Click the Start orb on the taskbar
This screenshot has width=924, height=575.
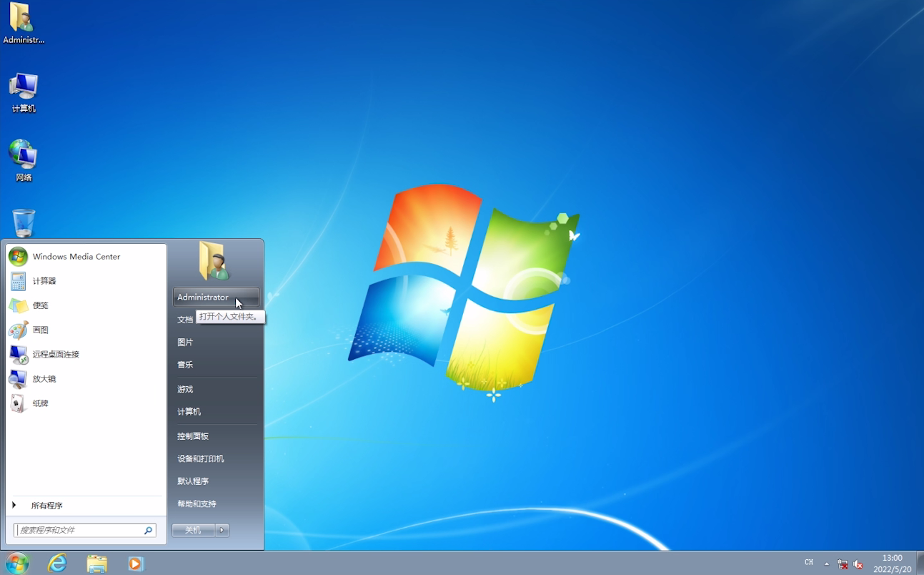[17, 564]
